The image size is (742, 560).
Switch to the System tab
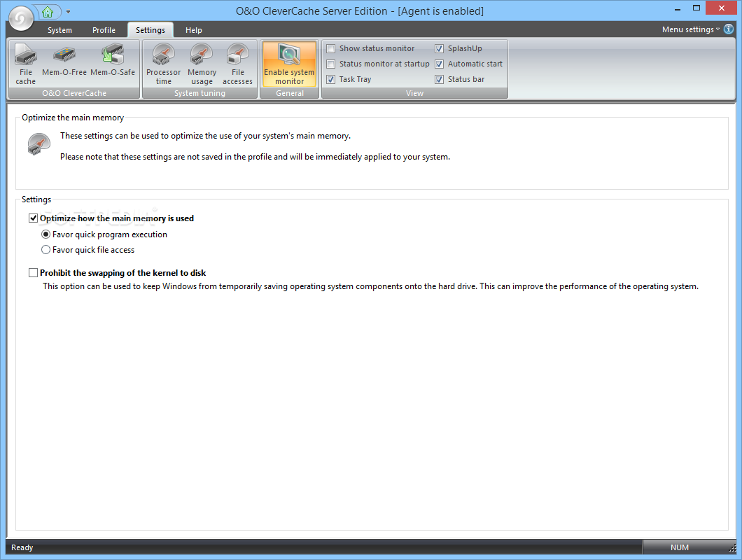(59, 30)
